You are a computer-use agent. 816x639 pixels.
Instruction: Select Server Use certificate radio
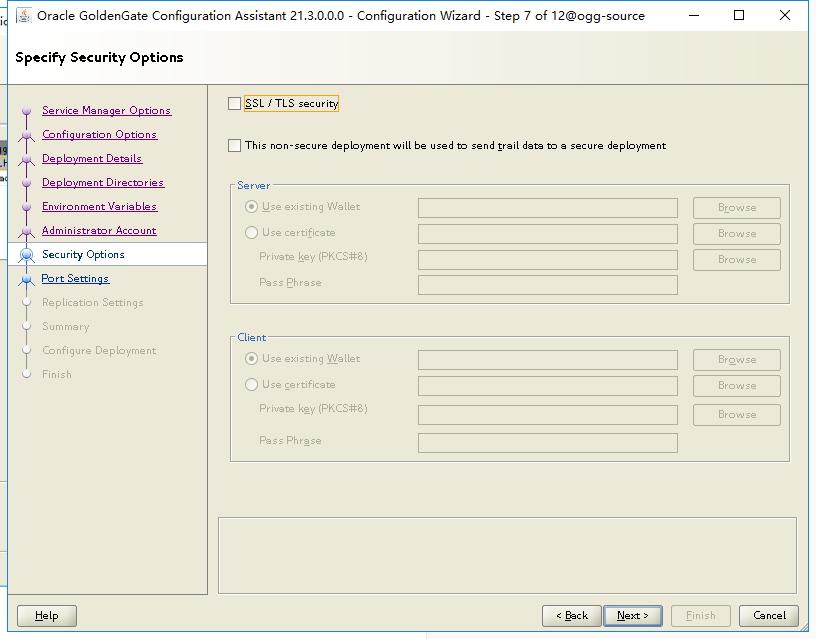coord(251,233)
